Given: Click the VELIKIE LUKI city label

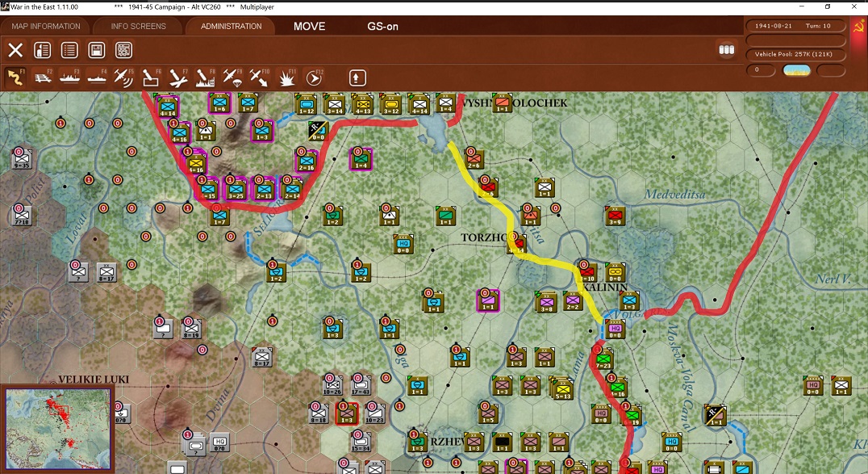Looking at the screenshot, I should [94, 380].
